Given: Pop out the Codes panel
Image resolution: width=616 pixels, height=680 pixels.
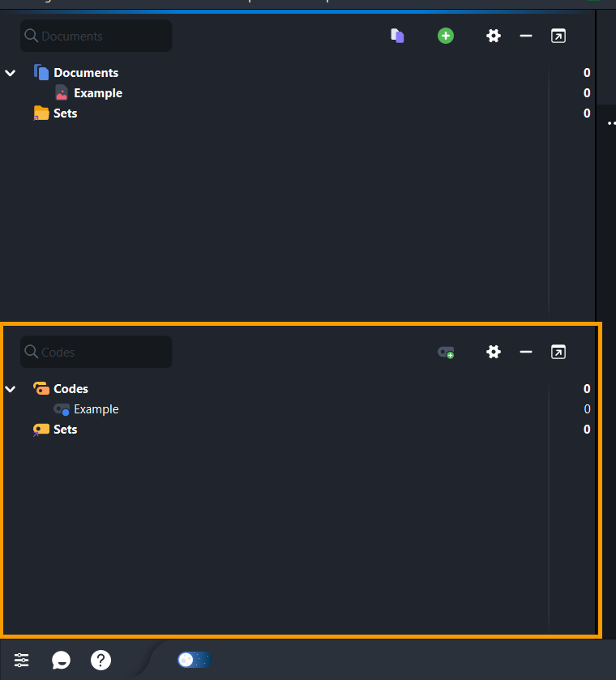Looking at the screenshot, I should (x=558, y=352).
